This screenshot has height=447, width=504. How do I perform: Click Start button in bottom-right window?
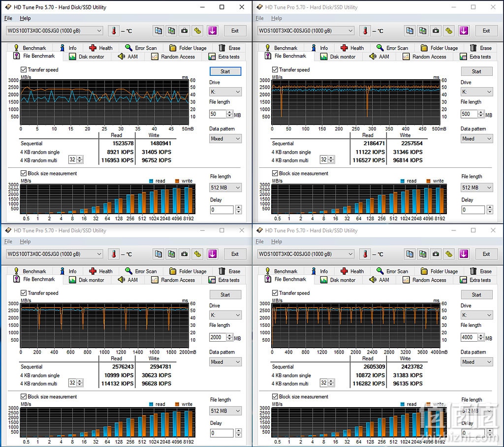click(x=476, y=294)
